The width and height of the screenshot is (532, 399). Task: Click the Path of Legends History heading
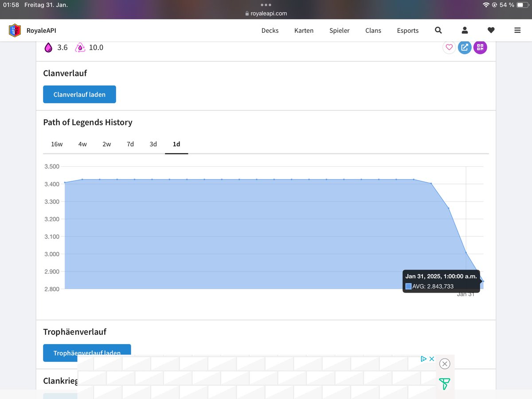click(88, 122)
